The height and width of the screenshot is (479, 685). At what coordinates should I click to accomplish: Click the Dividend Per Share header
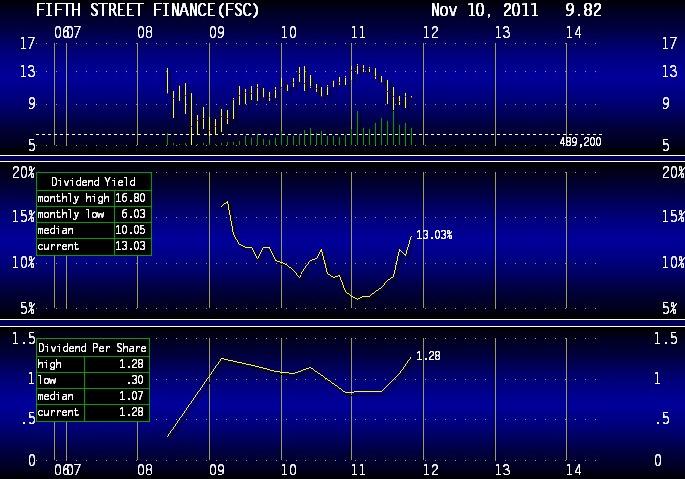click(x=92, y=348)
